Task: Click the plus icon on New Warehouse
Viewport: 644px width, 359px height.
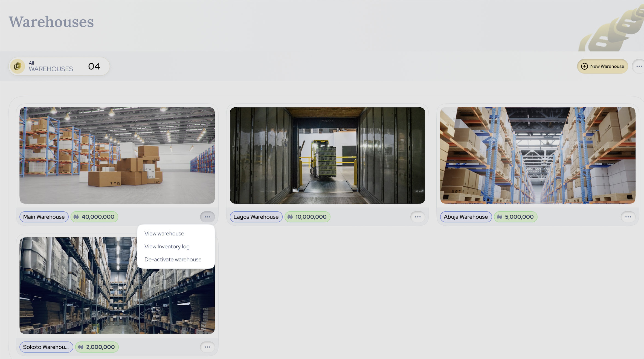Action: tap(584, 66)
